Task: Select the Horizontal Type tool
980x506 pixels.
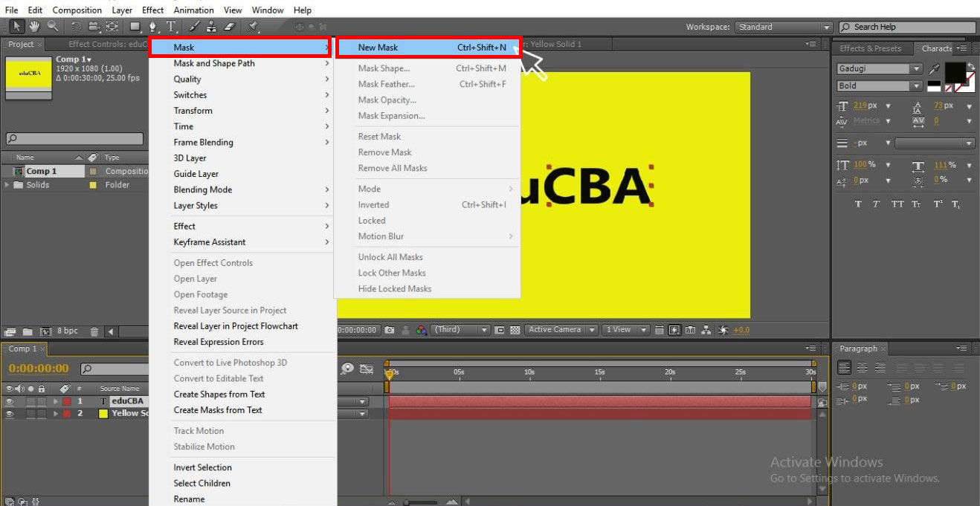Action: 172,27
